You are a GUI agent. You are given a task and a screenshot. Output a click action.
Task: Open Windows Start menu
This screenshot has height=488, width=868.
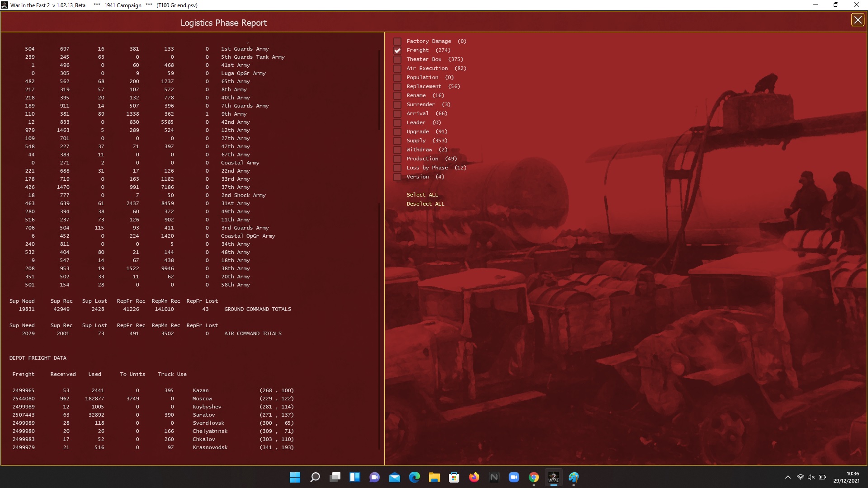[295, 477]
